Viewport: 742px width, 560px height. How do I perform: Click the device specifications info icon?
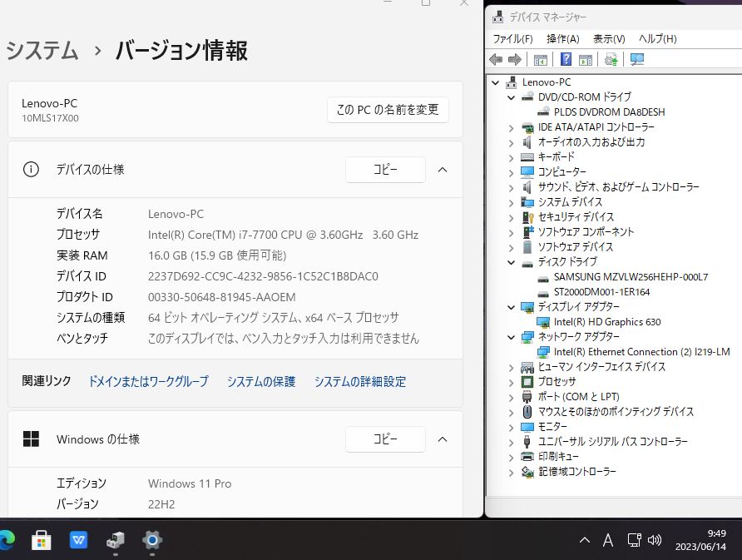point(32,170)
